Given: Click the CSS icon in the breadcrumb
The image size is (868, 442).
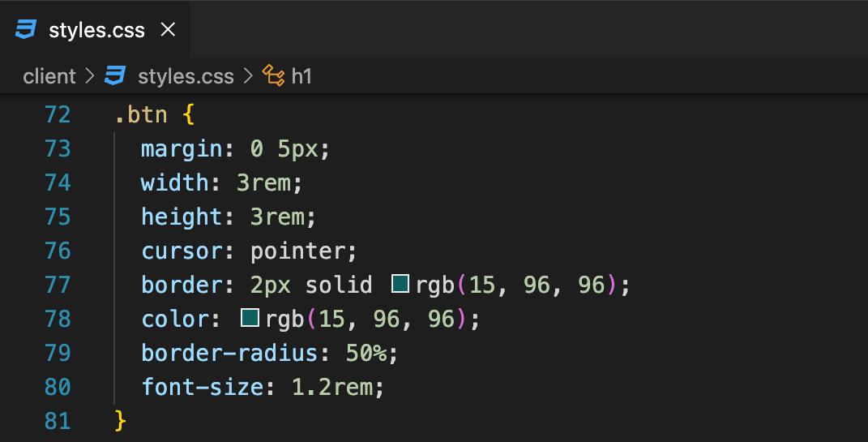Looking at the screenshot, I should [x=114, y=75].
